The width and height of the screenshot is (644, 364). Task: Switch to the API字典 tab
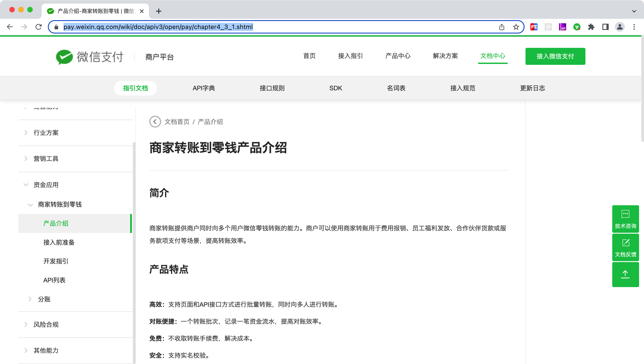click(203, 88)
